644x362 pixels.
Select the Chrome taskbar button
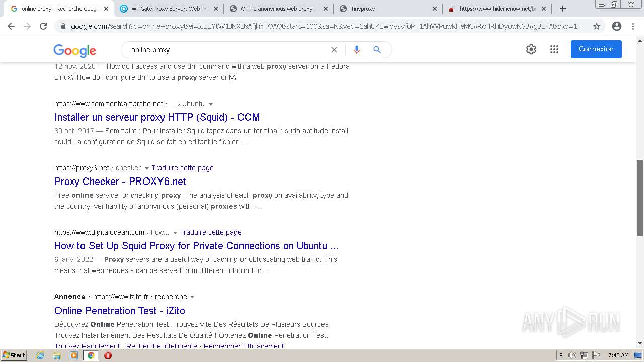(91, 355)
